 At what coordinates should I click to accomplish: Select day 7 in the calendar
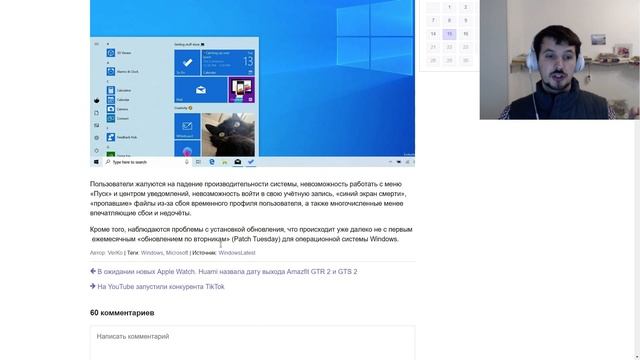[x=433, y=20]
